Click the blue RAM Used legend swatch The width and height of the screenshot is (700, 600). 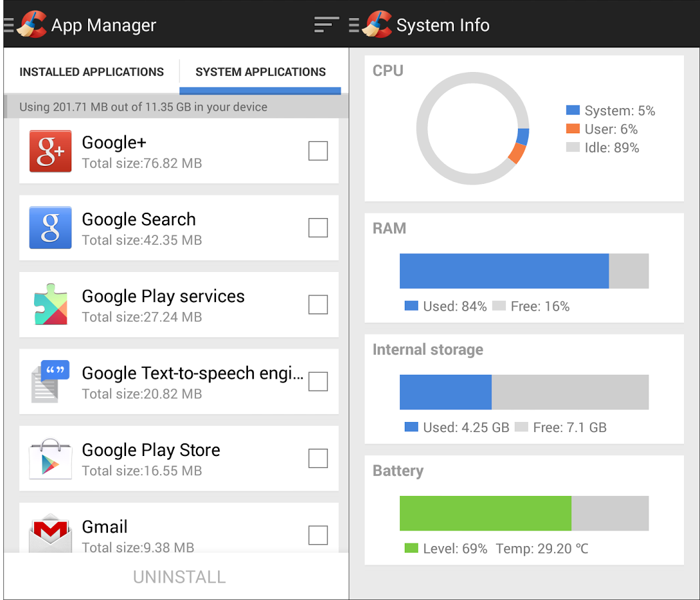(x=411, y=306)
